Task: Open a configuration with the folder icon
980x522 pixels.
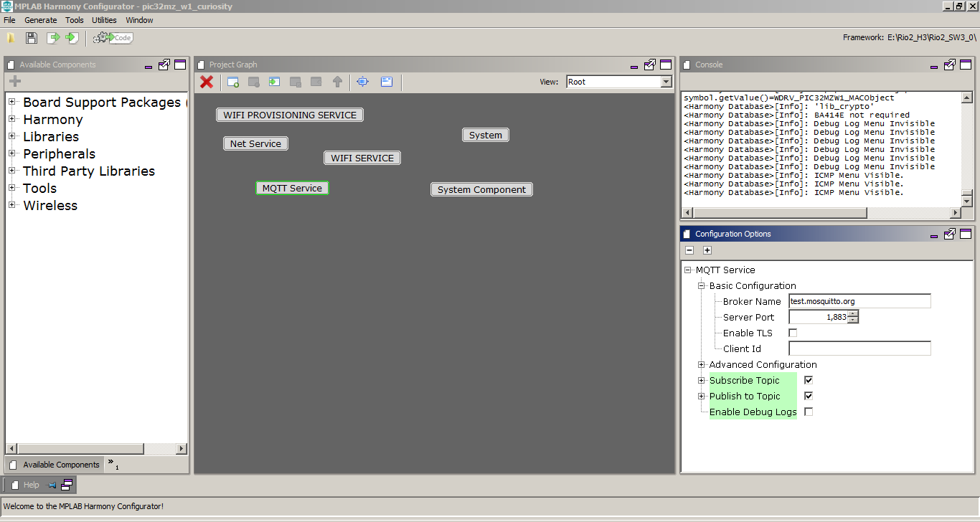Action: coord(11,37)
